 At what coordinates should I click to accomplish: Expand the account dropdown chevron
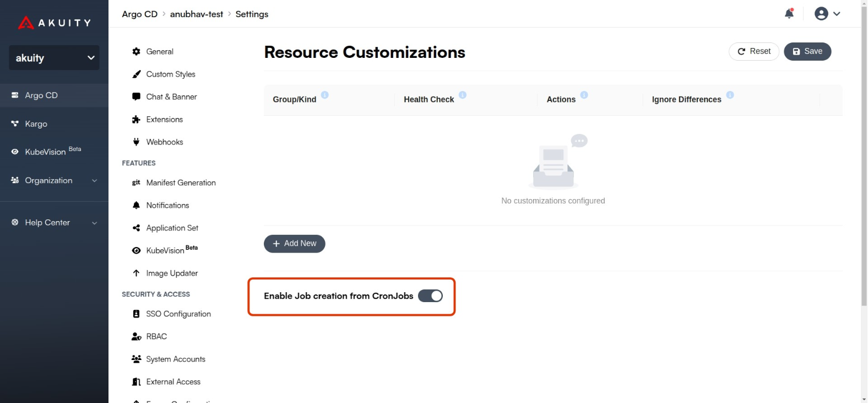tap(837, 14)
